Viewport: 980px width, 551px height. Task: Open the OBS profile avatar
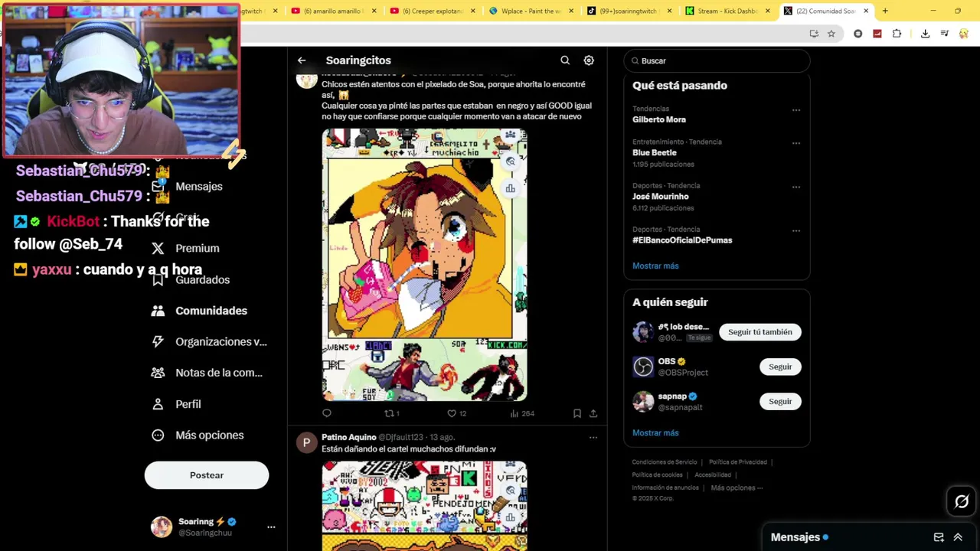(643, 367)
